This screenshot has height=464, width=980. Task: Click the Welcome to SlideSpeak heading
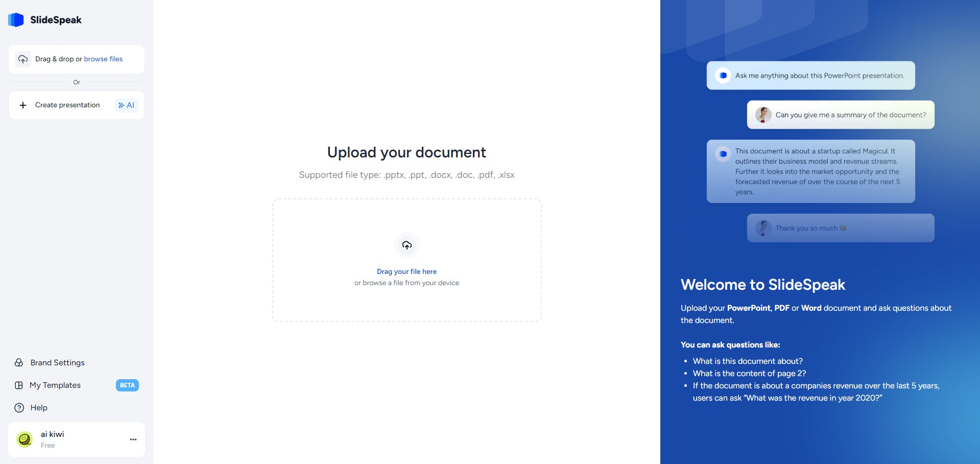(763, 285)
